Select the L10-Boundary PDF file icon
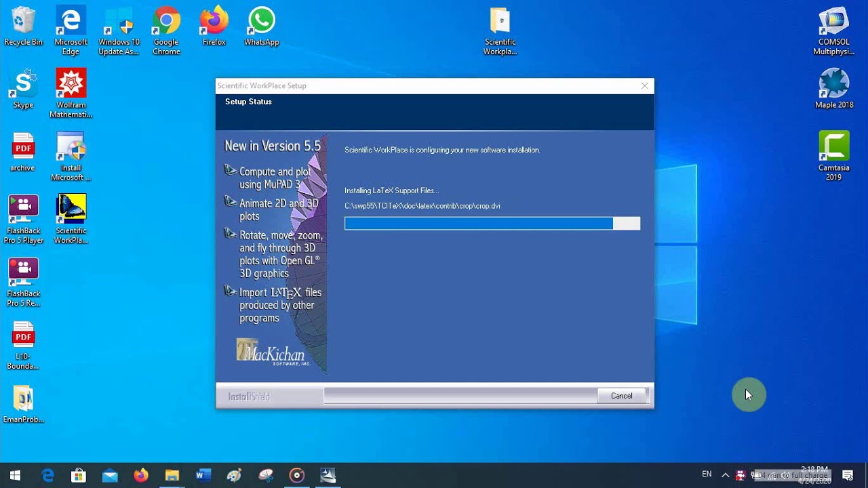 click(x=23, y=346)
